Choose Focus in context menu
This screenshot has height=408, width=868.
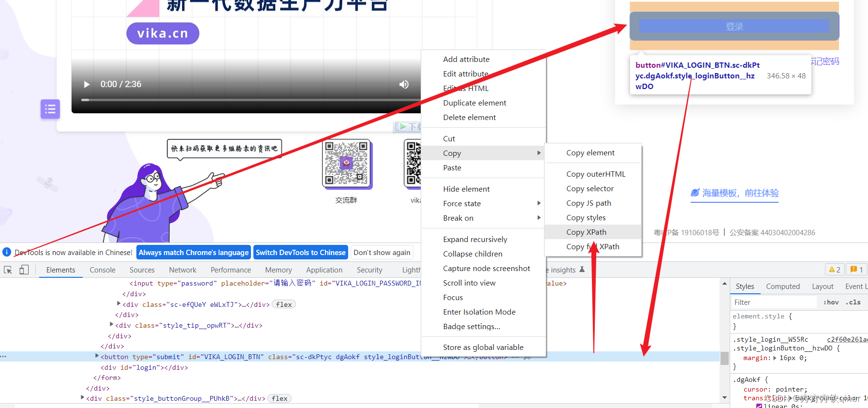[x=484, y=297]
